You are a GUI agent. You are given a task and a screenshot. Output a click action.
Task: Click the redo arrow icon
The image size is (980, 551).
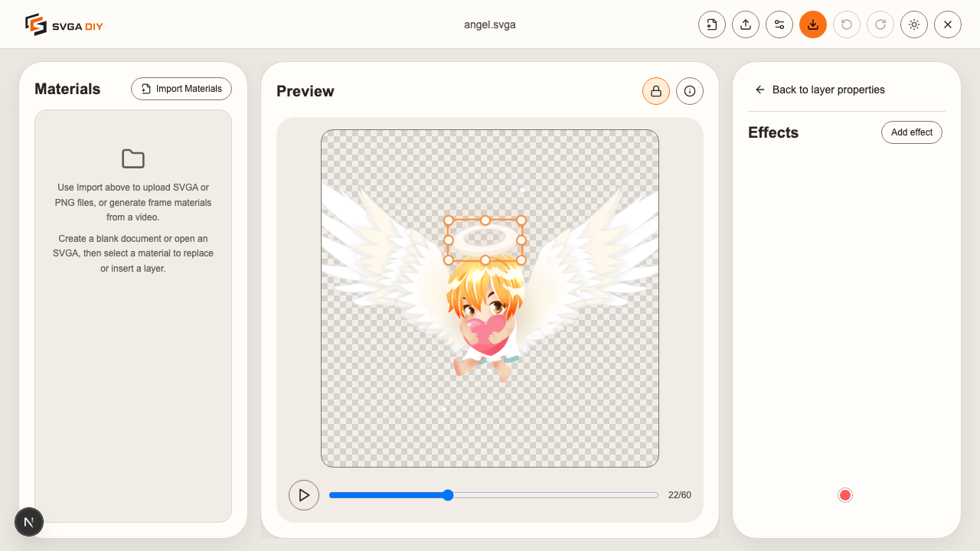[880, 24]
